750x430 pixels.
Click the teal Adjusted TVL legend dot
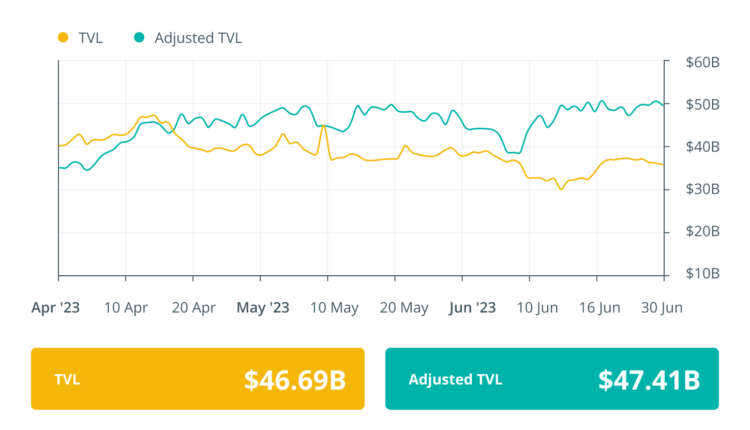point(139,38)
